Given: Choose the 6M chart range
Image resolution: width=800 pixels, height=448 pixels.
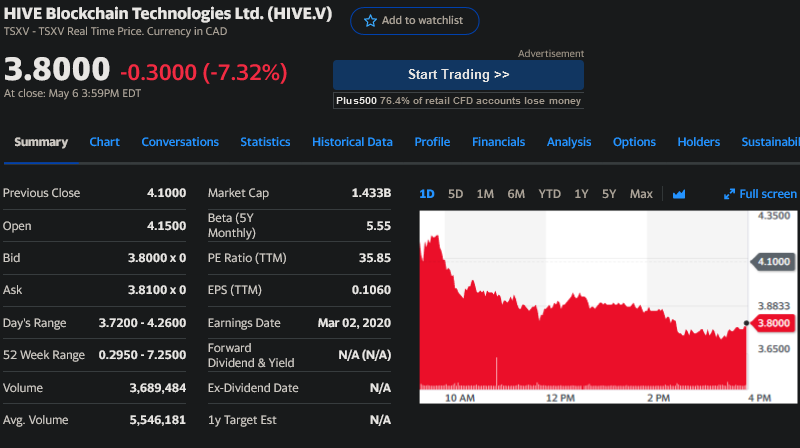Looking at the screenshot, I should [x=516, y=194].
